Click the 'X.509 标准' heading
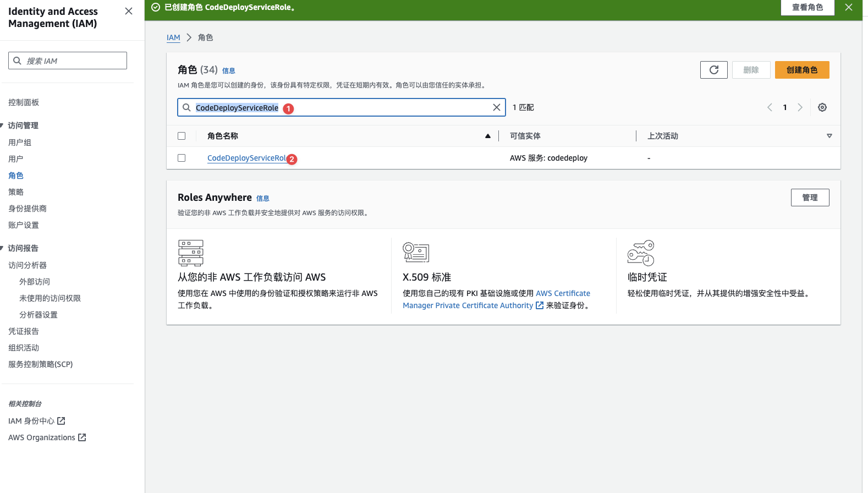The width and height of the screenshot is (868, 493). point(427,277)
